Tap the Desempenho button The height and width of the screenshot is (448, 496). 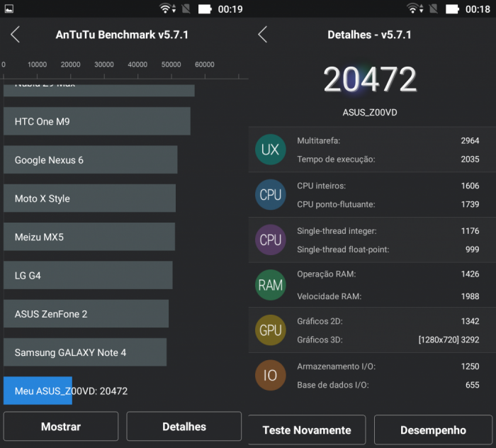433,430
